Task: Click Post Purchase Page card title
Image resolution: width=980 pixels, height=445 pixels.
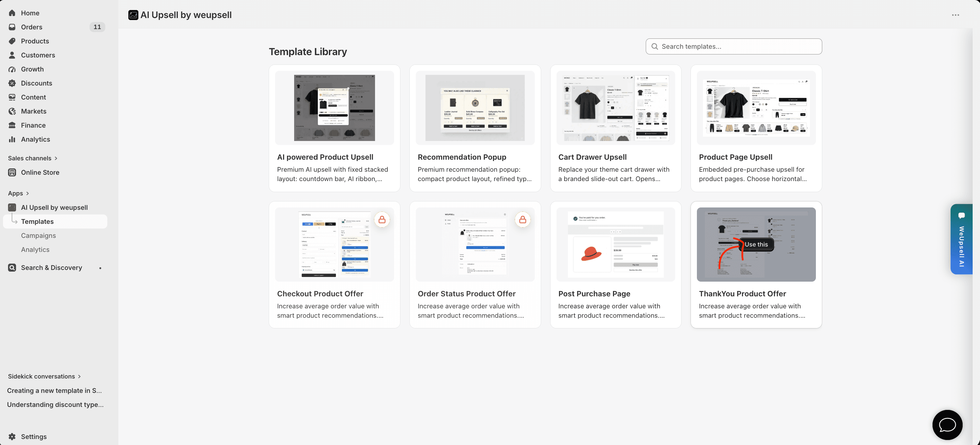Action: (x=594, y=294)
